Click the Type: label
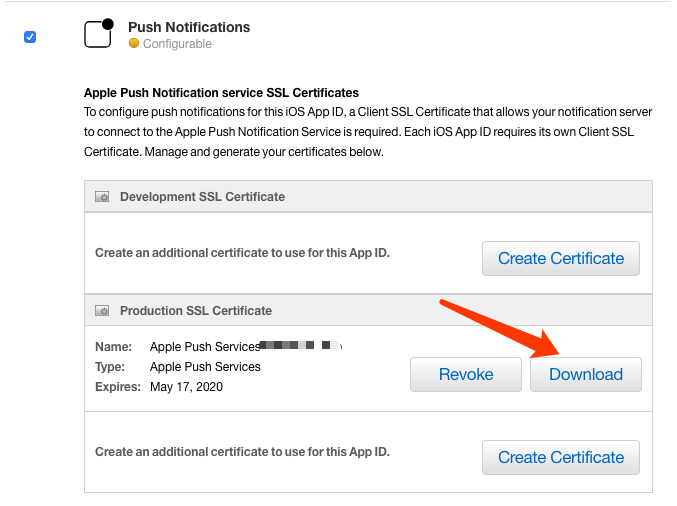The image size is (677, 506). [x=110, y=367]
